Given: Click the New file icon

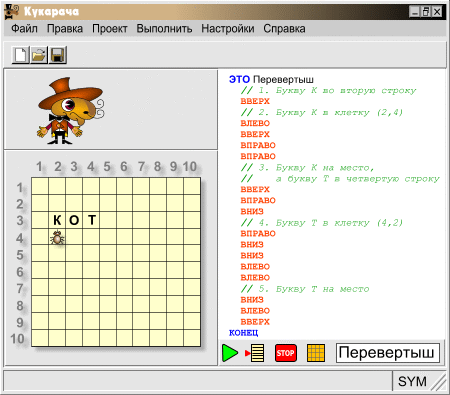Looking at the screenshot, I should (21, 55).
